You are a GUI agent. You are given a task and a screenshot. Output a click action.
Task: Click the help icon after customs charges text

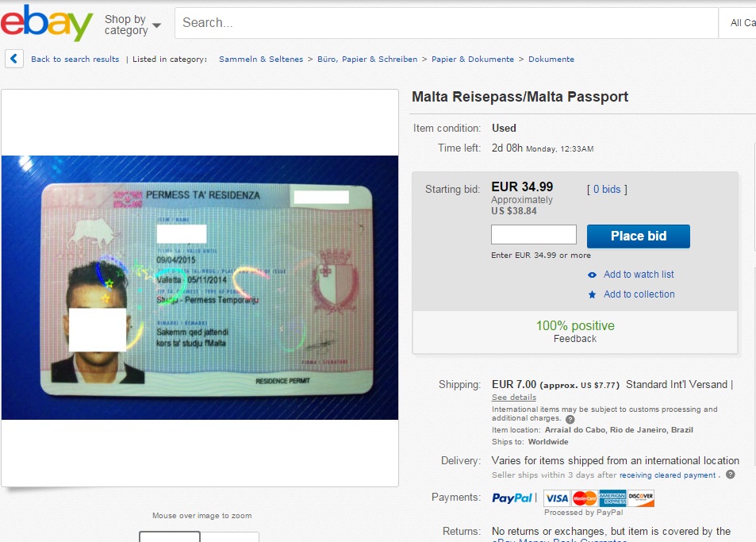(x=570, y=419)
